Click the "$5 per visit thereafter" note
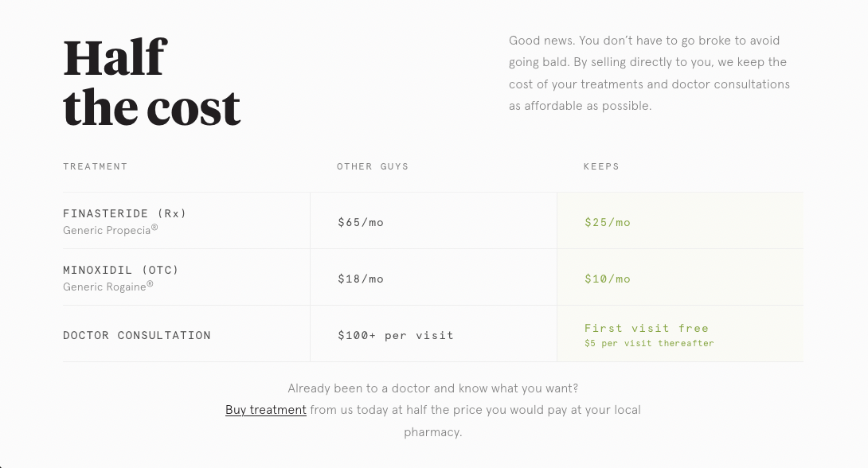 click(x=649, y=344)
